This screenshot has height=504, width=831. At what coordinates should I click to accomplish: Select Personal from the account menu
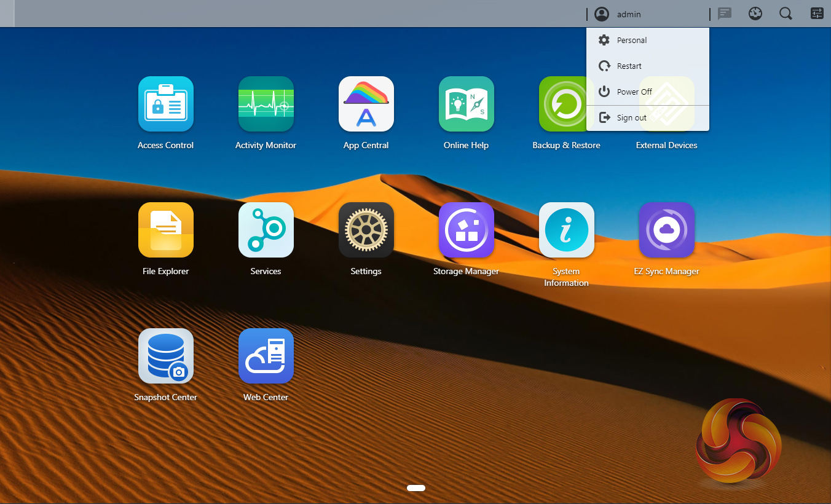coord(648,41)
